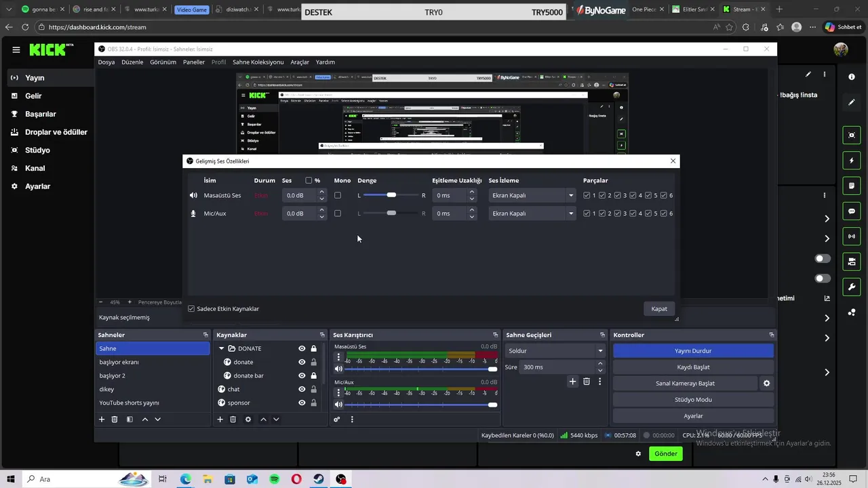
Task: Collapse the DONATE group in Kaynaklar
Action: click(x=221, y=348)
